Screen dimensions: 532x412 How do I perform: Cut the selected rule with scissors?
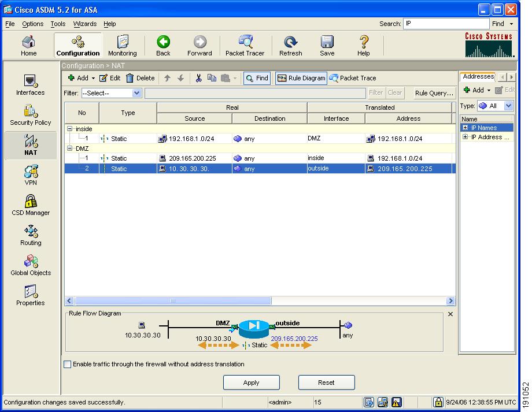(x=198, y=78)
